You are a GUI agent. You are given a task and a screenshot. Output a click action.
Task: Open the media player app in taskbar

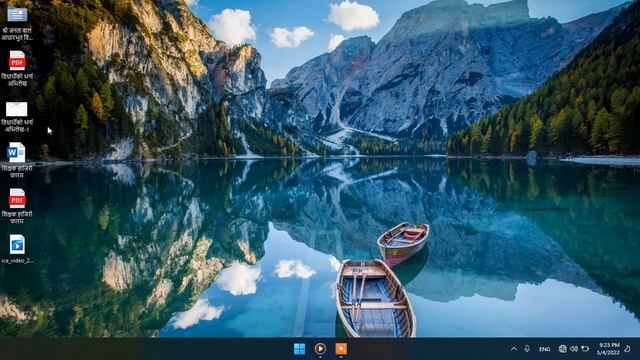[x=320, y=349]
